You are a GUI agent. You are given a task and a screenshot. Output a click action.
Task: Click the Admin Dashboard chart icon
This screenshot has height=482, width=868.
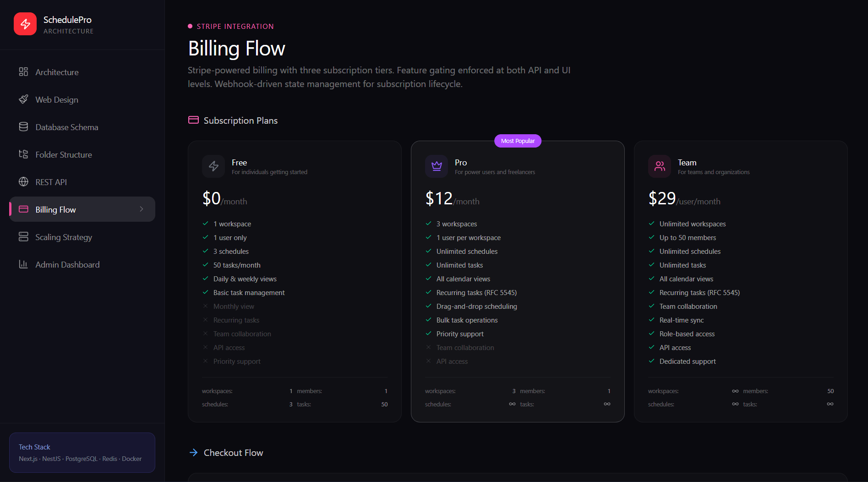pyautogui.click(x=23, y=264)
